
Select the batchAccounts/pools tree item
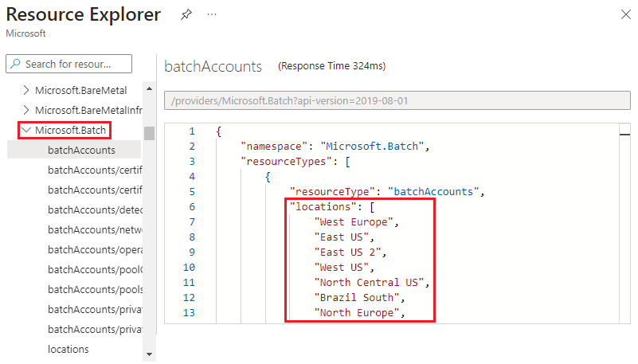click(x=94, y=289)
